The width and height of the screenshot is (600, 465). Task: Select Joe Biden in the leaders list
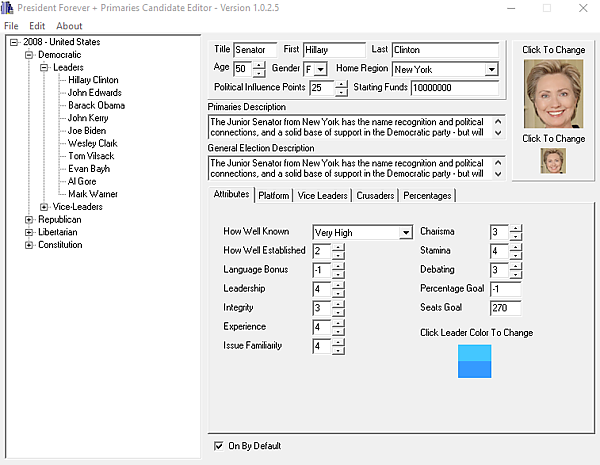point(87,131)
